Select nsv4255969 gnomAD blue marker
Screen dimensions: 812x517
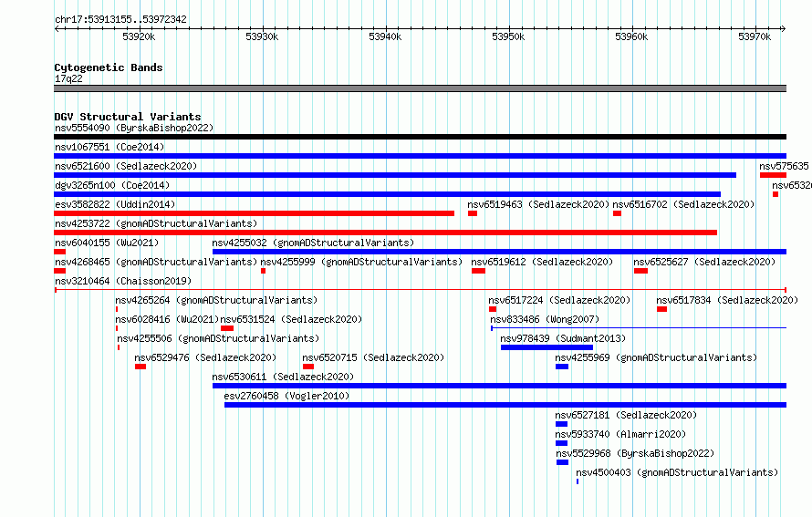[562, 367]
